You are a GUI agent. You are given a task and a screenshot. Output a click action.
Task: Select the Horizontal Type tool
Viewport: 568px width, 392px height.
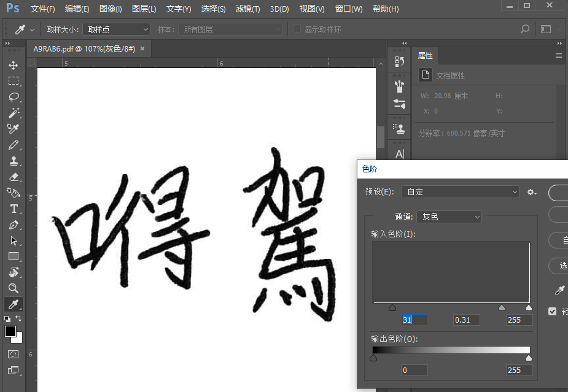click(x=14, y=209)
